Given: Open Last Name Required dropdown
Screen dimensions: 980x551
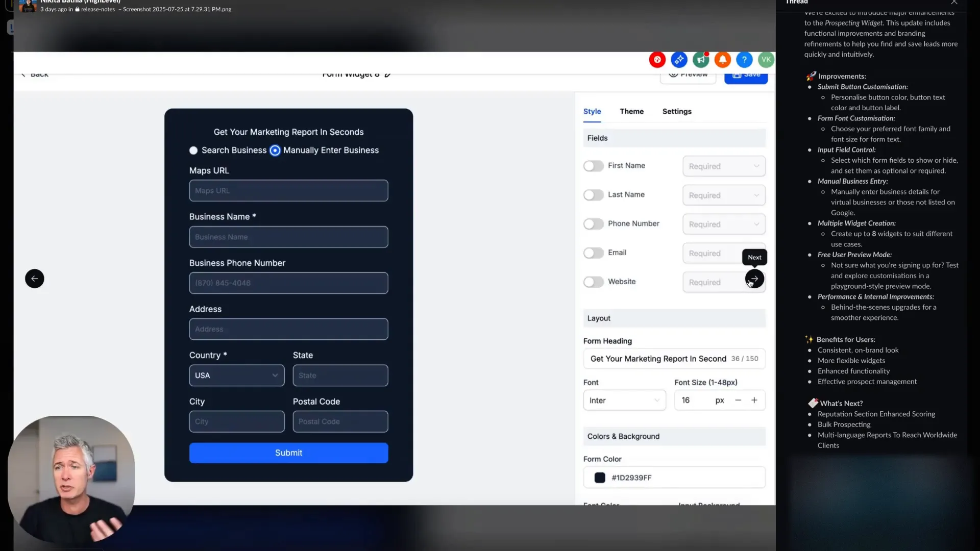Looking at the screenshot, I should click(x=724, y=195).
